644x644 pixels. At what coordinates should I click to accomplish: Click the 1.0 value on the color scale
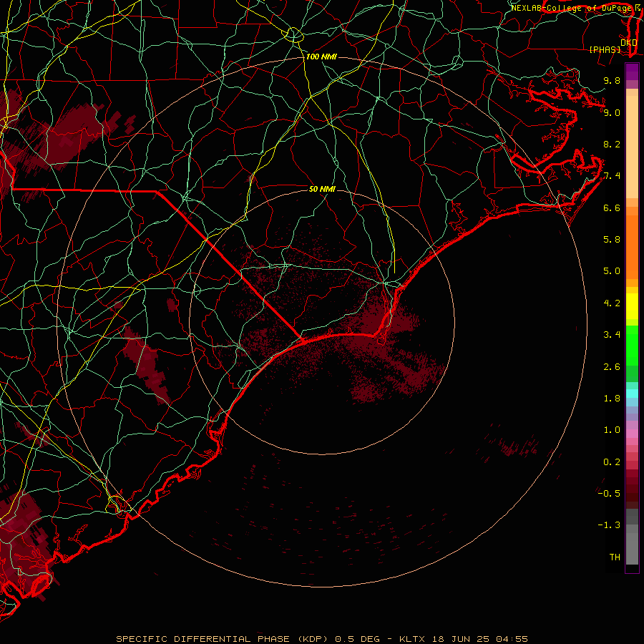point(612,430)
